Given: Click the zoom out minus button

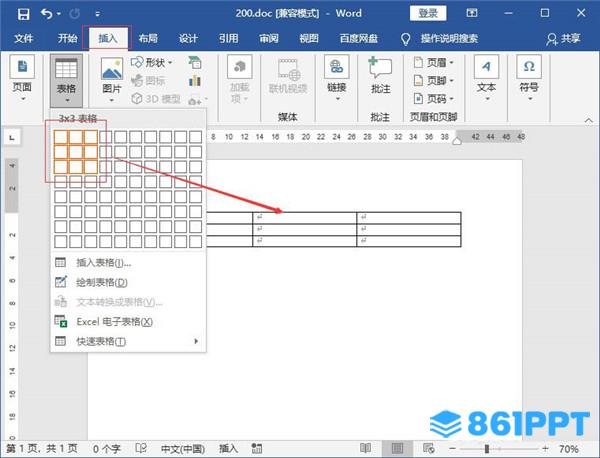Looking at the screenshot, I should pos(452,448).
